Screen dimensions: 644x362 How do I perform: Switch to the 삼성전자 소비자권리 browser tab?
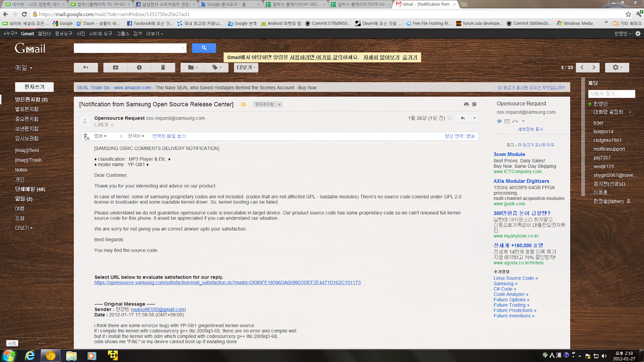coord(165,4)
